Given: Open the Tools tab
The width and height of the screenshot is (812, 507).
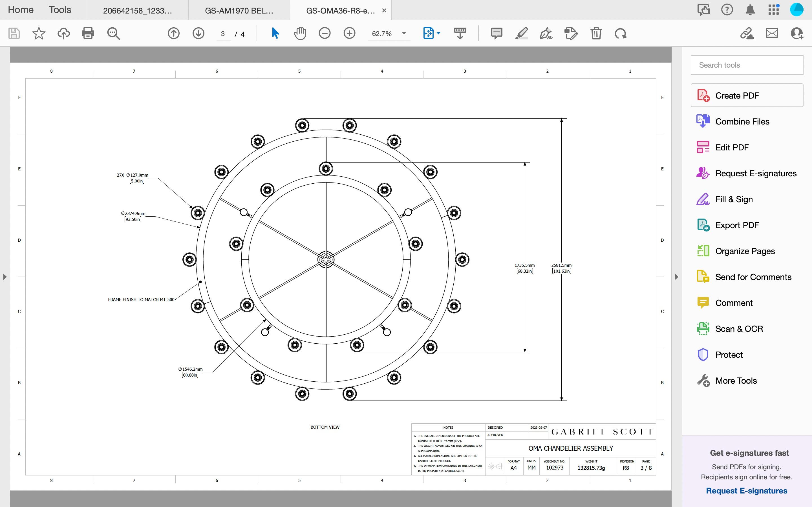Looking at the screenshot, I should point(60,10).
